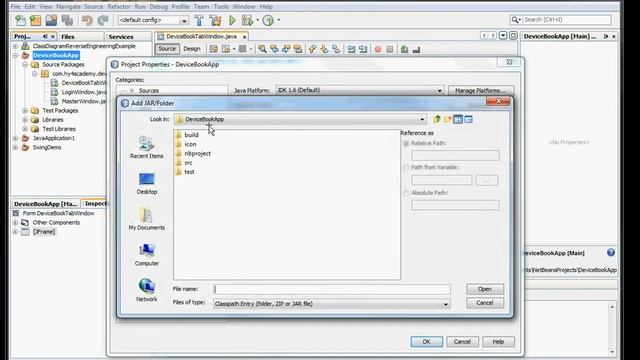Image resolution: width=640 pixels, height=360 pixels.
Task: Select the icon folder
Action: point(186,144)
